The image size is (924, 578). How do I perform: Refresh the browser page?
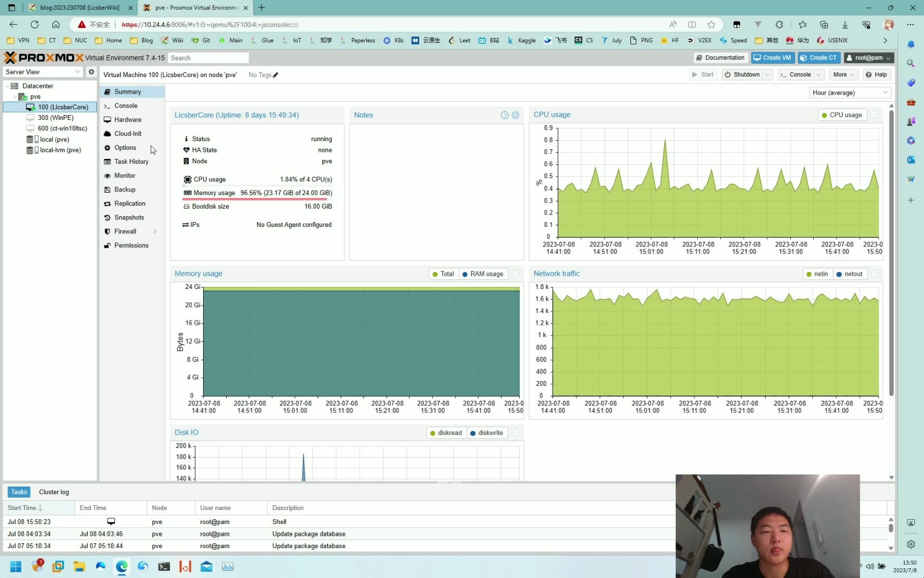(x=35, y=25)
